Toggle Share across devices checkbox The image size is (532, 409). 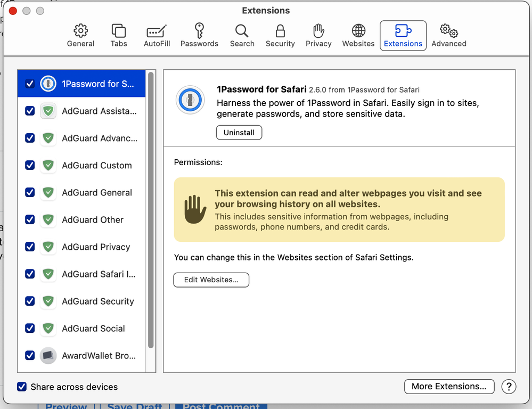pyautogui.click(x=22, y=387)
